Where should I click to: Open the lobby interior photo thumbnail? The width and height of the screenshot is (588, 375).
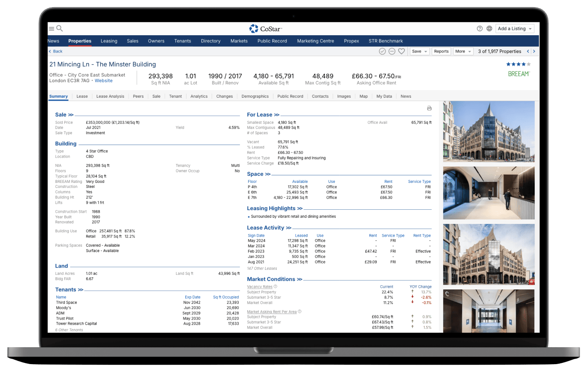coord(488,193)
